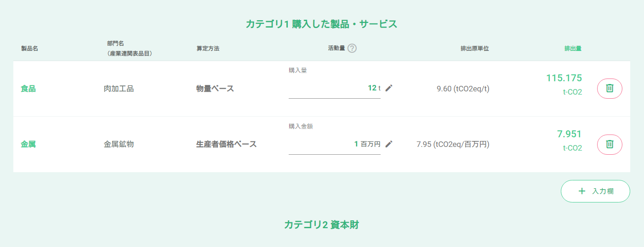The width and height of the screenshot is (644, 247).
Task: Edit the 12 t purchase amount pencil
Action: point(389,88)
